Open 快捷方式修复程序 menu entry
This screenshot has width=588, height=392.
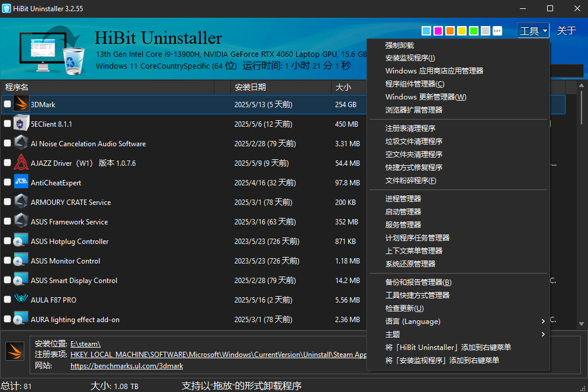[x=458, y=168]
